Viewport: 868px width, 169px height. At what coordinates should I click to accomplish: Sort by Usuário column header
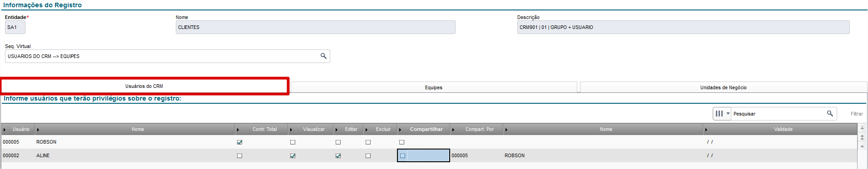click(x=18, y=130)
